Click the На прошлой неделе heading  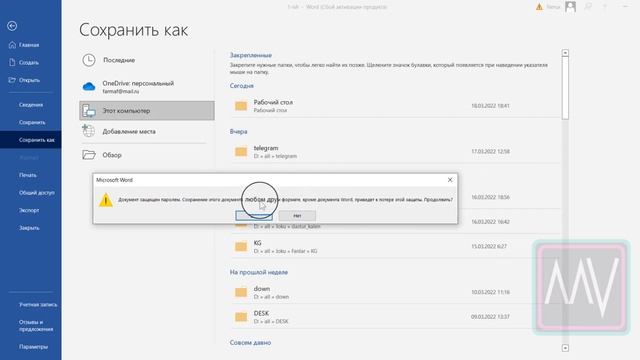(x=259, y=272)
